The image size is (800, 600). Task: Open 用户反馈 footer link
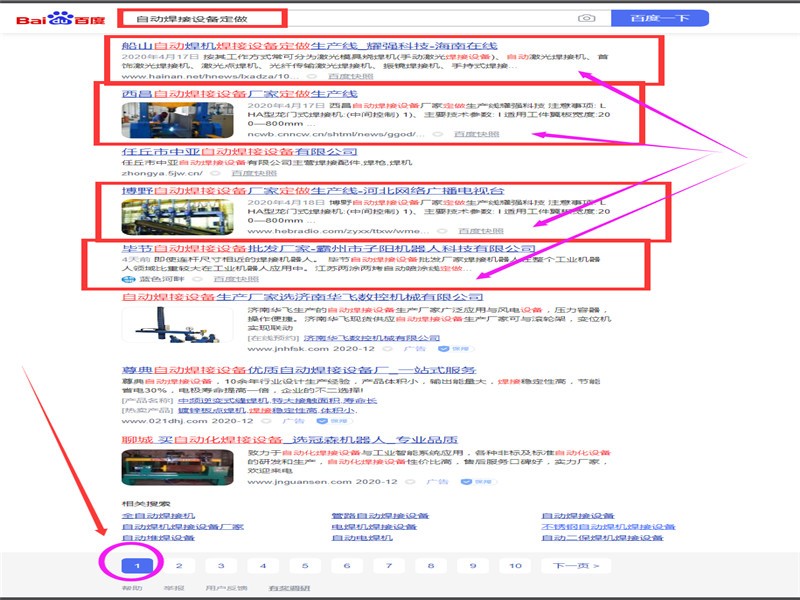(x=227, y=588)
